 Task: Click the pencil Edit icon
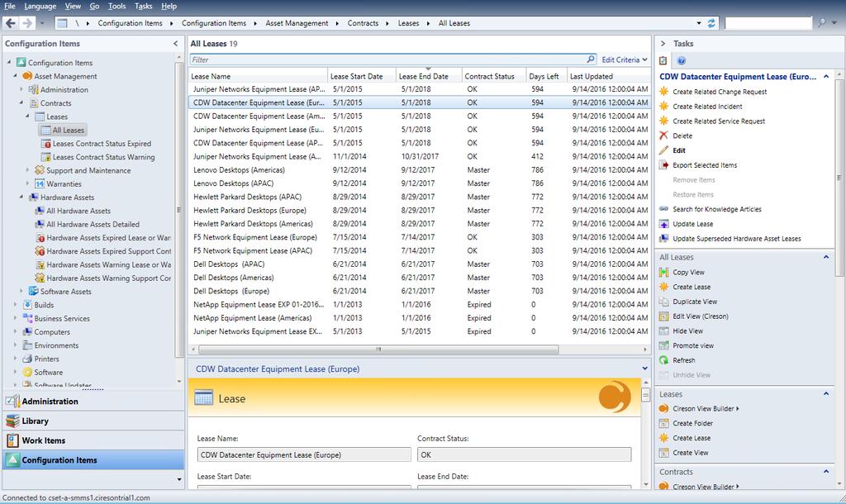(663, 150)
